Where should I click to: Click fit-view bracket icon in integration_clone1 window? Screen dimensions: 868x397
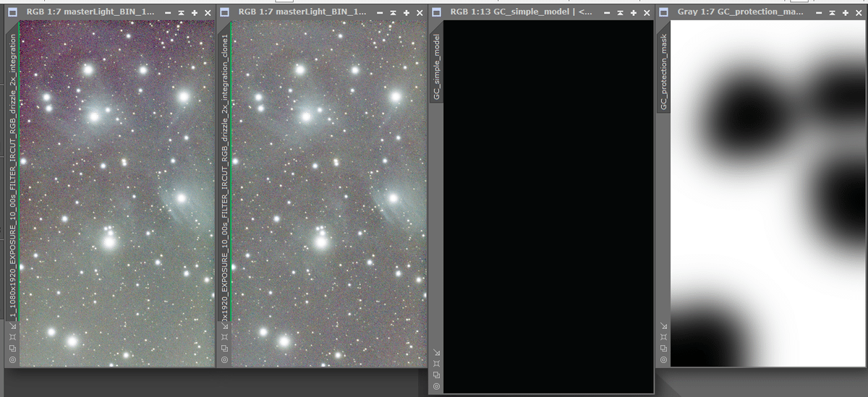point(224,337)
